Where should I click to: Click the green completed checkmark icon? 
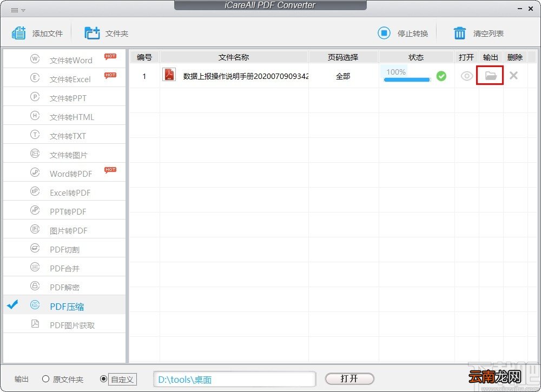click(x=441, y=76)
